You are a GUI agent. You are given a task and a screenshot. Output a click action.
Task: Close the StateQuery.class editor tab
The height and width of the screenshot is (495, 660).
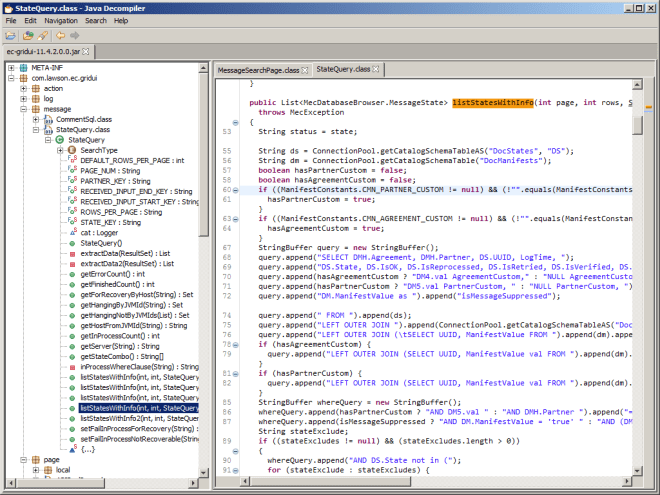click(376, 71)
